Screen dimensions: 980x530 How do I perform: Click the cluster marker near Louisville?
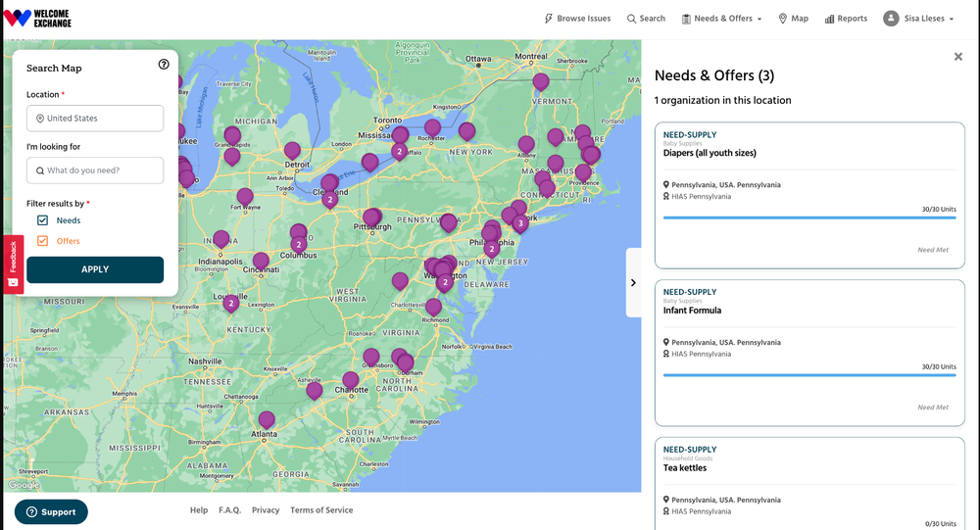[231, 303]
